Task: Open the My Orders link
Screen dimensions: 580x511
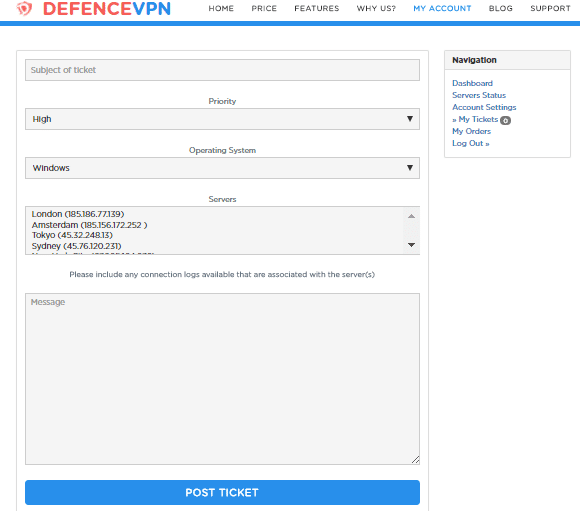Action: tap(472, 131)
